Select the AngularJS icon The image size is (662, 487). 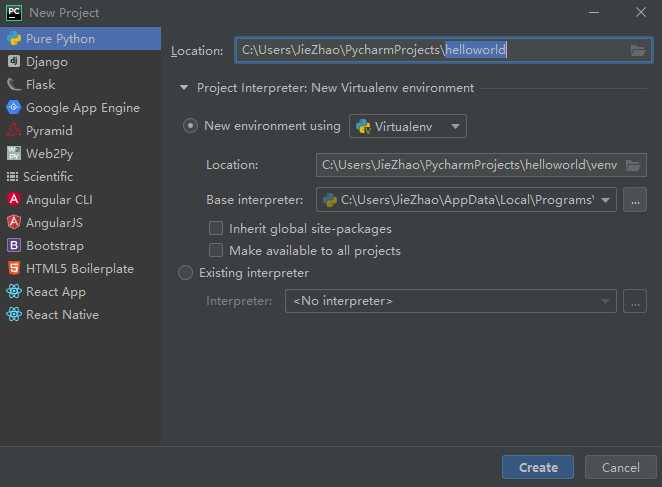[x=14, y=222]
